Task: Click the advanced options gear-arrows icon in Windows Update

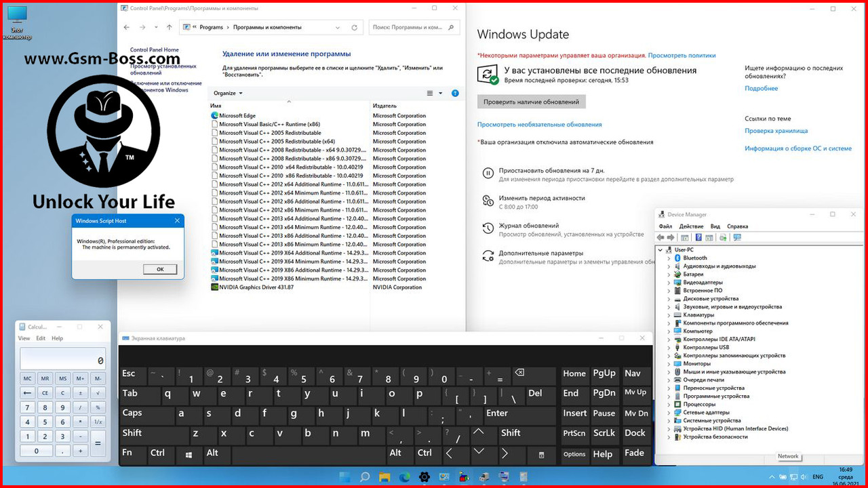Action: pyautogui.click(x=488, y=256)
